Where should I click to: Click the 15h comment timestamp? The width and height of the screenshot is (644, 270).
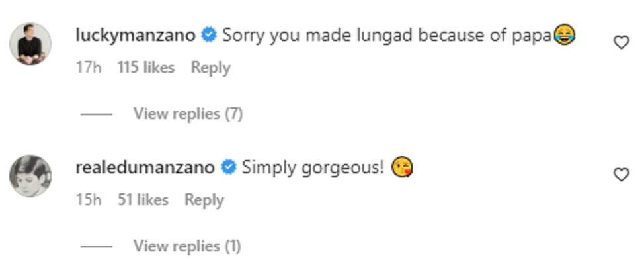click(89, 200)
